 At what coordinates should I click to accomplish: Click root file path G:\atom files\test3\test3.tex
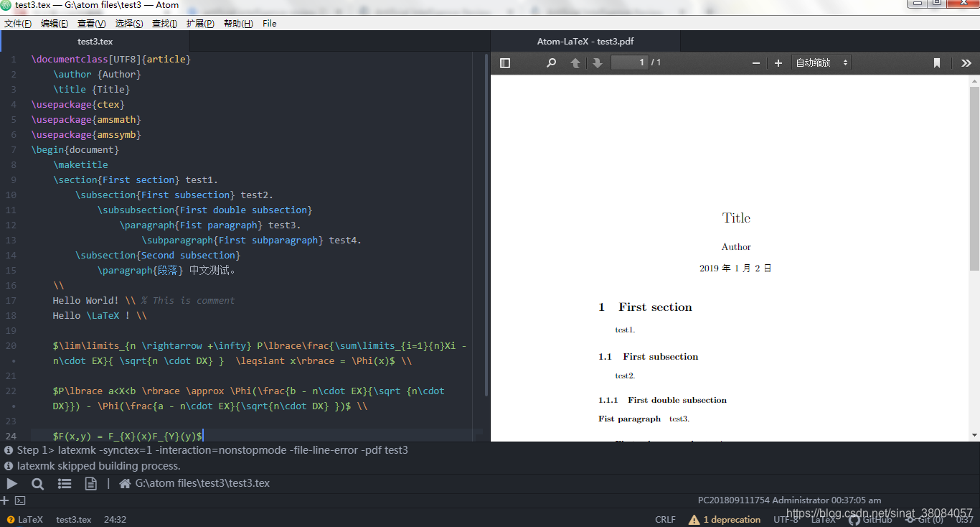[202, 484]
